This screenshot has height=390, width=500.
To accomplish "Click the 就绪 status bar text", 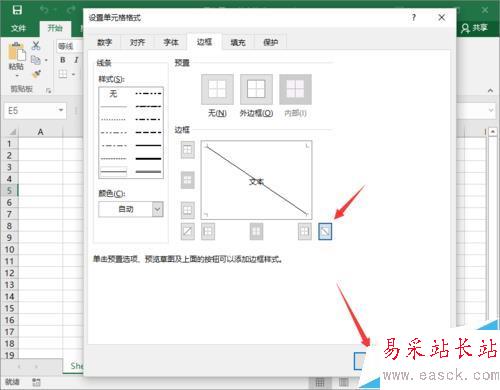I will click(13, 382).
